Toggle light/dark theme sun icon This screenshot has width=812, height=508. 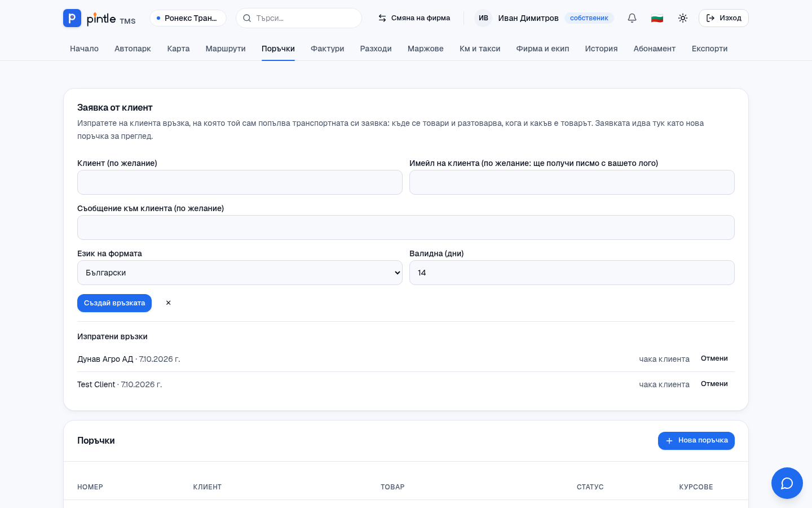click(x=683, y=18)
